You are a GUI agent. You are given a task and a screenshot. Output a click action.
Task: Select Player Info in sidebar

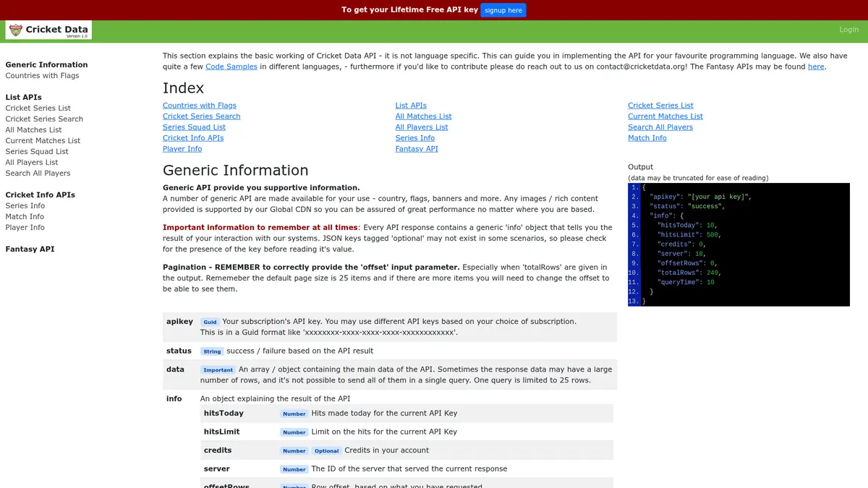click(x=25, y=228)
